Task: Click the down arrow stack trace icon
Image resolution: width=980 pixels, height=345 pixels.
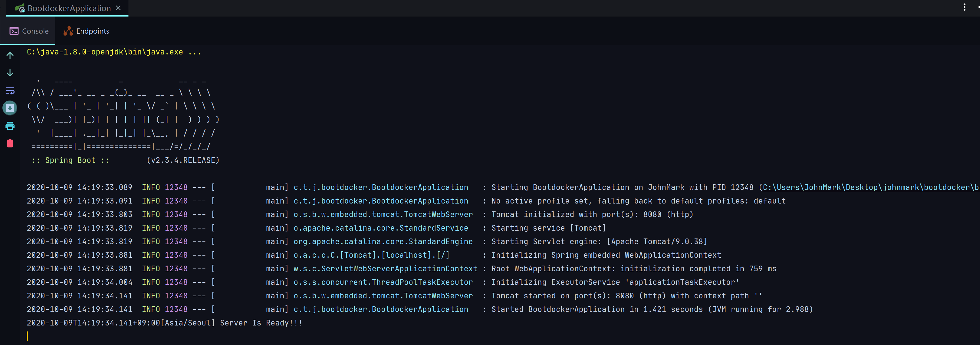Action: [10, 73]
